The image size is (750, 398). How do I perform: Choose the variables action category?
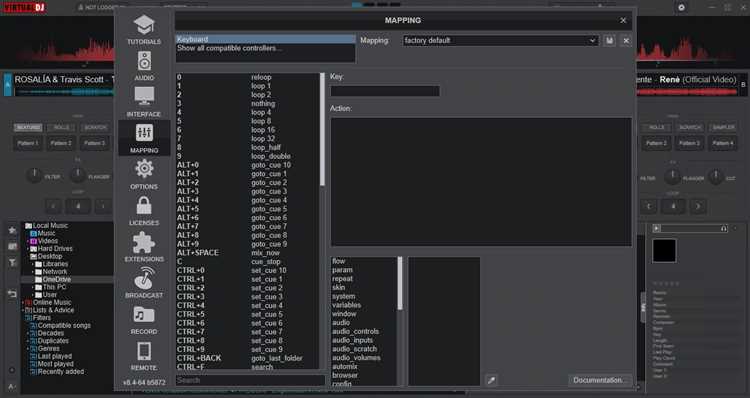tap(346, 305)
